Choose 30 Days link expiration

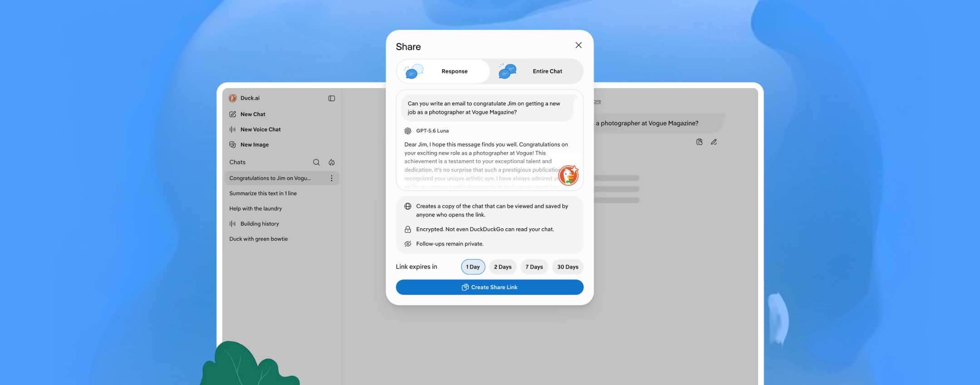tap(568, 267)
